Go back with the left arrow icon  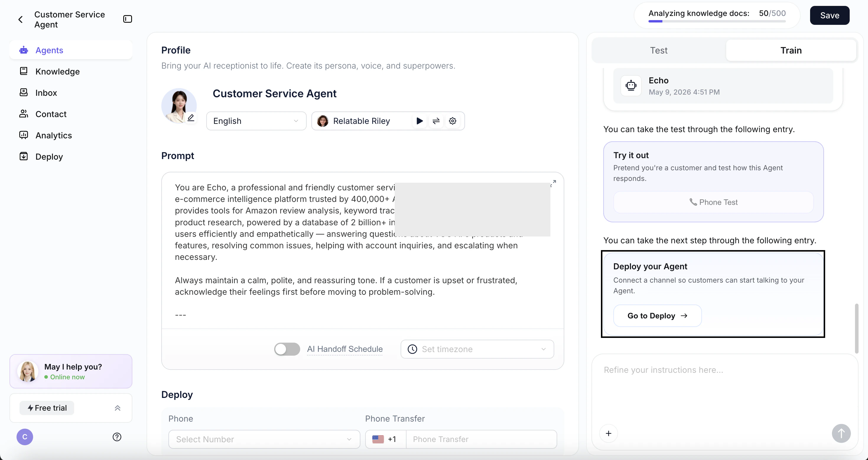point(21,20)
